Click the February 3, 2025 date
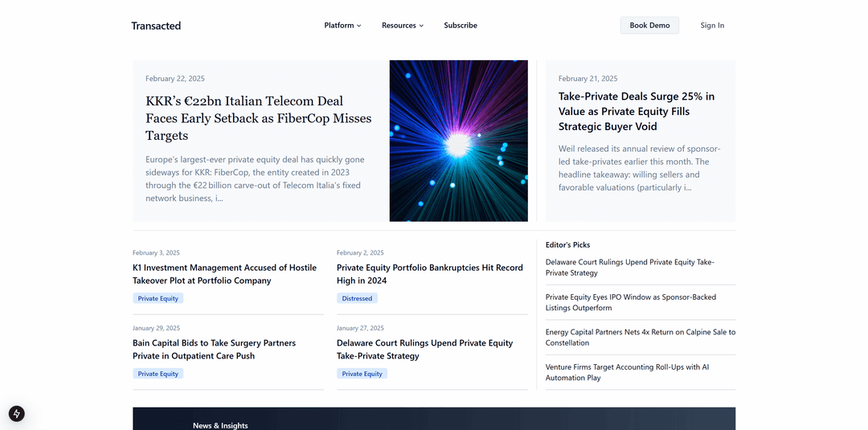This screenshot has height=430, width=868. [x=156, y=253]
